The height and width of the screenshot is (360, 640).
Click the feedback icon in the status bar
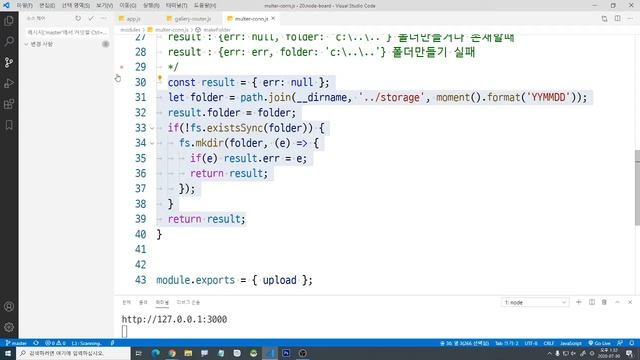[x=620, y=343]
